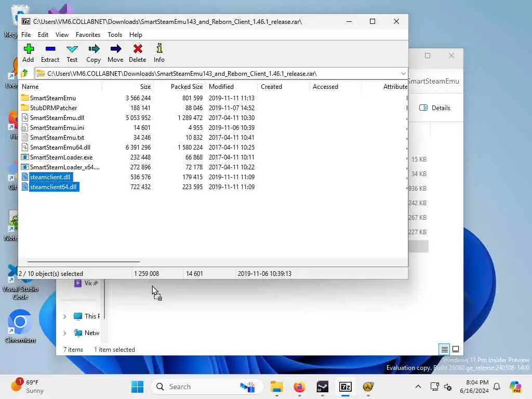Sort by the Modified column
The height and width of the screenshot is (399, 532).
pyautogui.click(x=231, y=87)
